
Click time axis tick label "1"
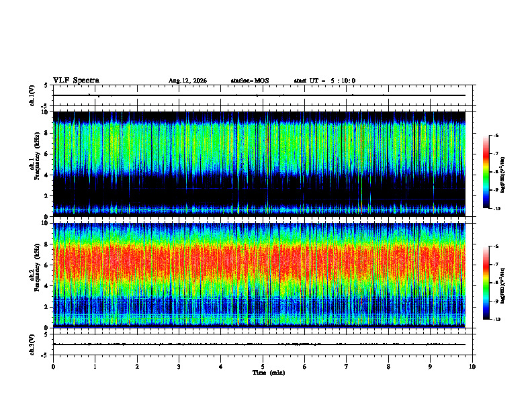pos(95,367)
